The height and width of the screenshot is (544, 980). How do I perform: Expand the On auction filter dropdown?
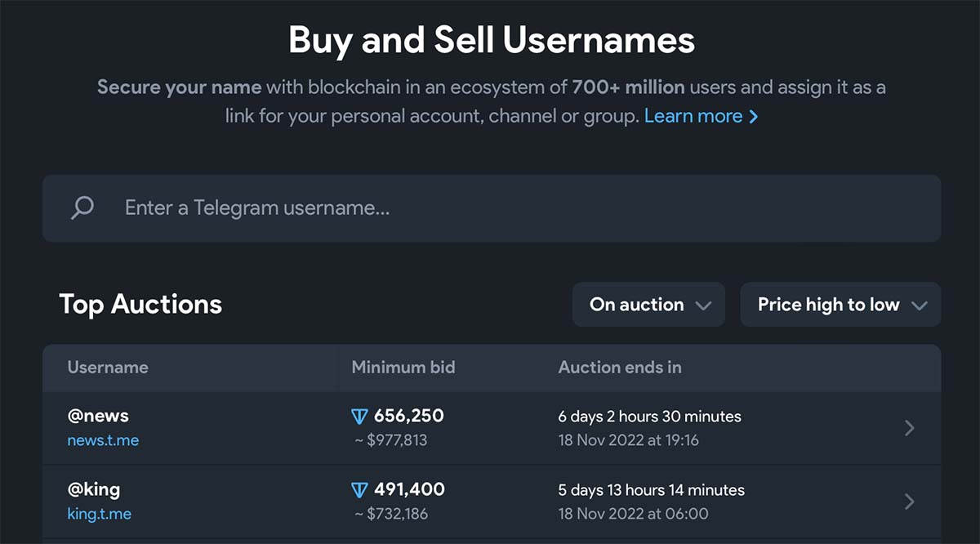click(648, 305)
